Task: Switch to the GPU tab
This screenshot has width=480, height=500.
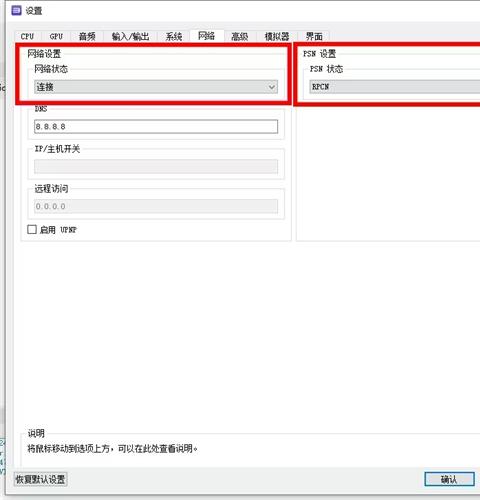Action: (x=56, y=36)
